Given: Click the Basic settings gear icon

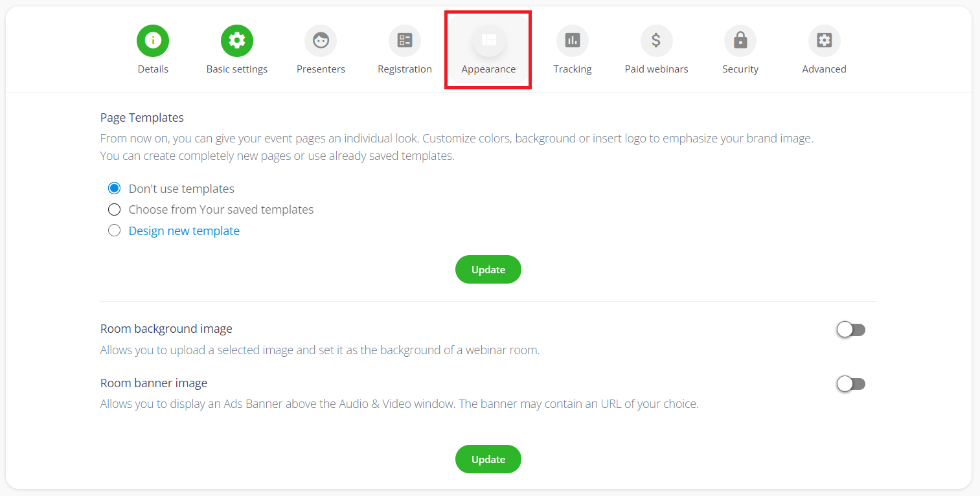Looking at the screenshot, I should coord(237,41).
